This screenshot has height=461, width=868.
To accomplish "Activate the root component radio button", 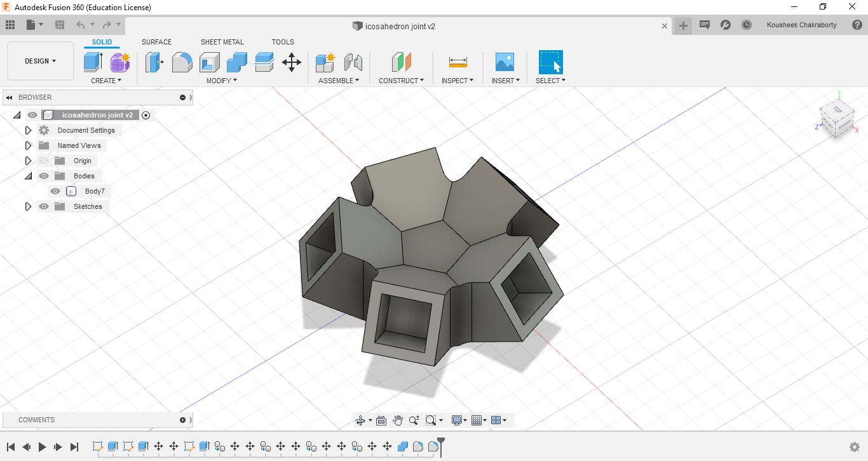I will click(x=146, y=115).
